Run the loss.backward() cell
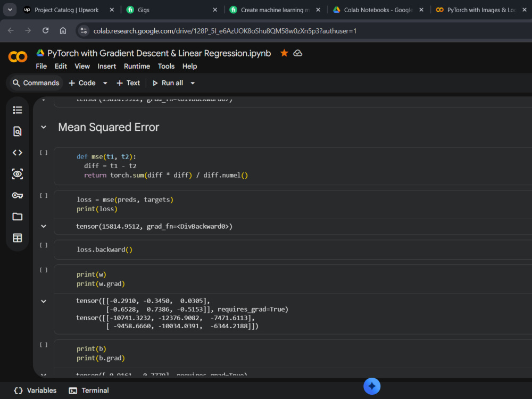532x399 pixels. [44, 245]
